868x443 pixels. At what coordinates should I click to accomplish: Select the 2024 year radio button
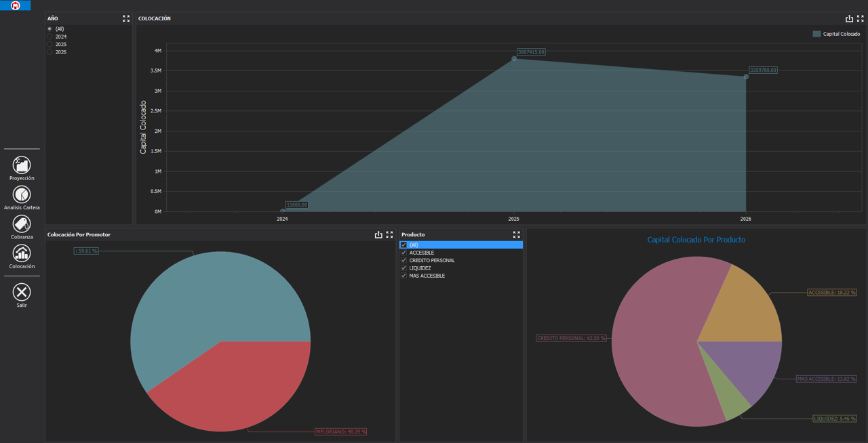50,37
